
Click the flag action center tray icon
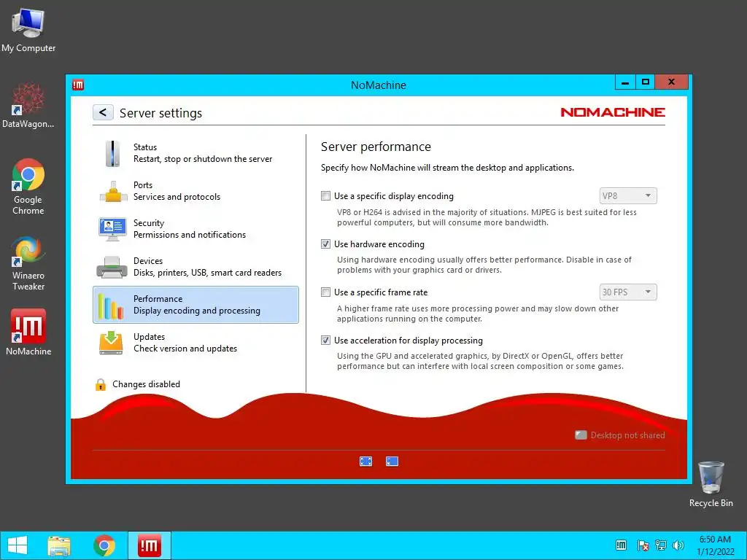[643, 545]
